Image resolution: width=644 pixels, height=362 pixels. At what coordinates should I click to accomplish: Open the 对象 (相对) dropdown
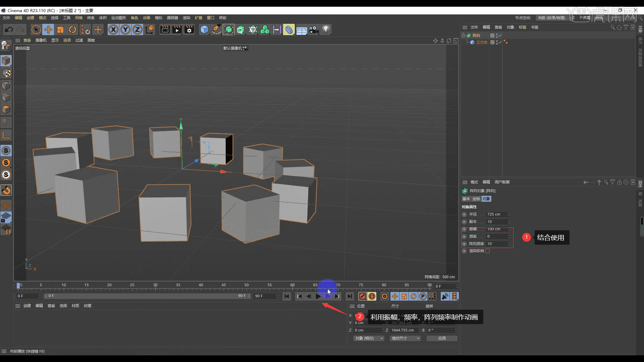pos(368,338)
